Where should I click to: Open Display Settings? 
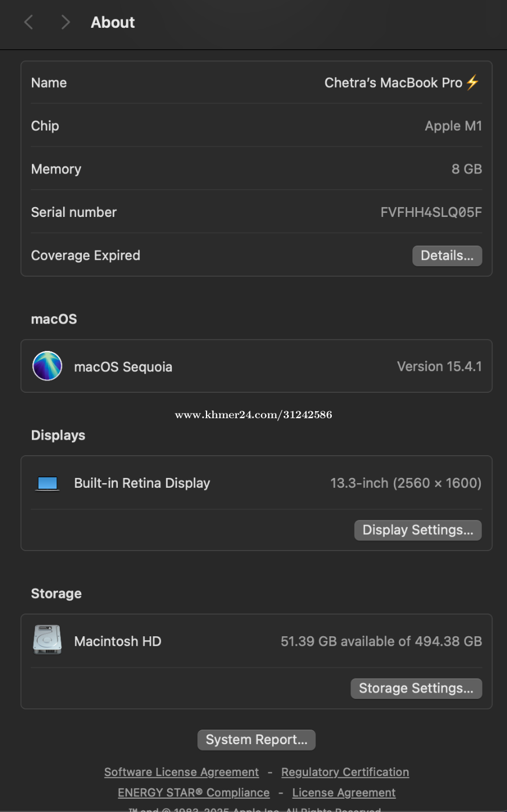[x=418, y=530]
